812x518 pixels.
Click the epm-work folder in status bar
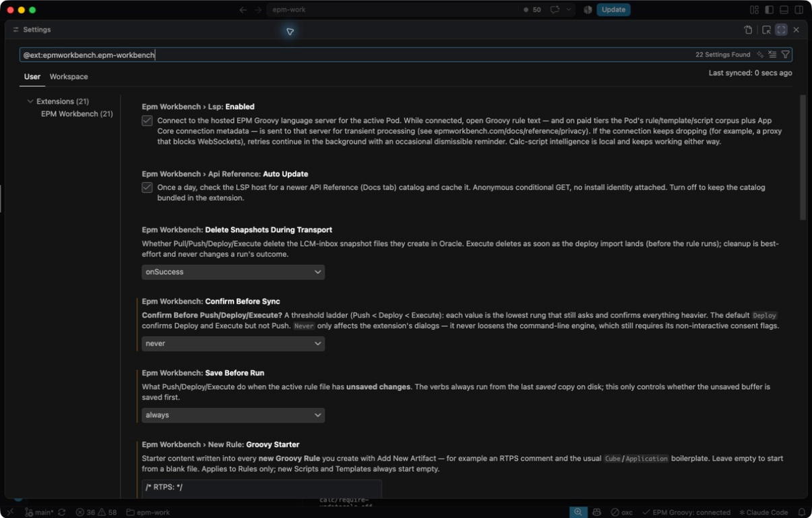[148, 513]
